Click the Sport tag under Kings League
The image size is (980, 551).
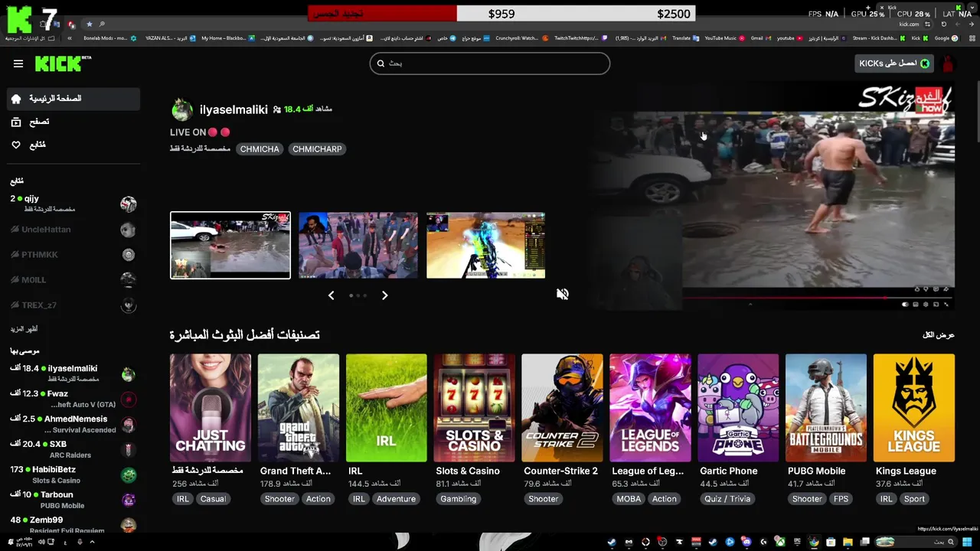(x=914, y=499)
